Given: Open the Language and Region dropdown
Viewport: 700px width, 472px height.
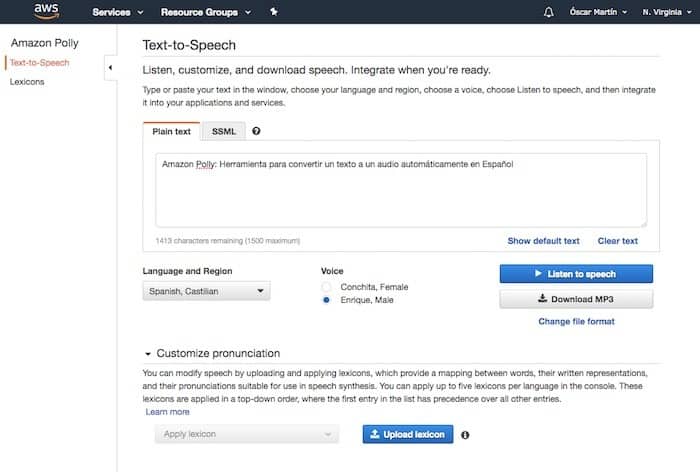Looking at the screenshot, I should coord(206,291).
